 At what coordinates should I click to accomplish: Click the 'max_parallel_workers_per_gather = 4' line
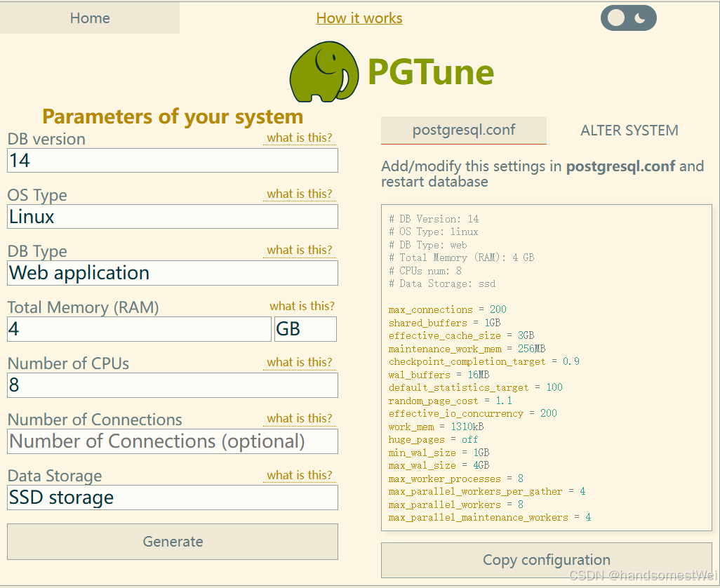tap(487, 492)
